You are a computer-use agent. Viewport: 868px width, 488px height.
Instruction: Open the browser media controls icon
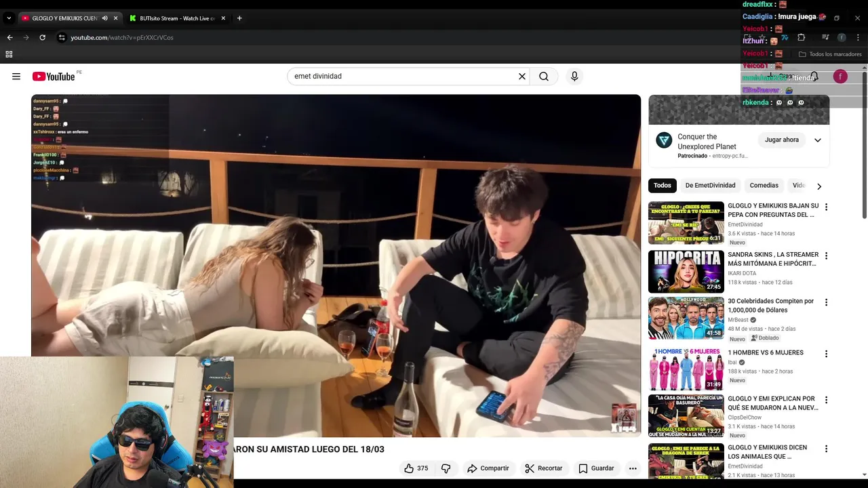click(825, 37)
